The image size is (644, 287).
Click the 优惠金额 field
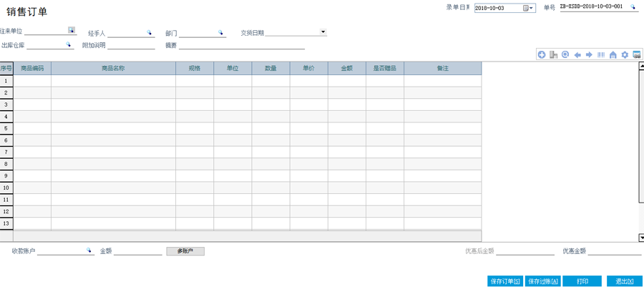click(615, 251)
